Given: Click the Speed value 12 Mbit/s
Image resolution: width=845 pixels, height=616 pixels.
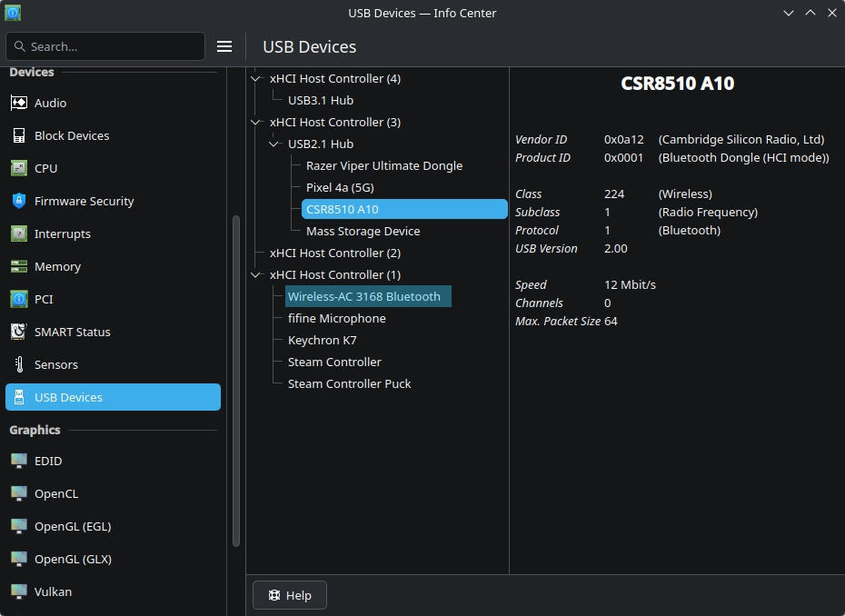Looking at the screenshot, I should pyautogui.click(x=630, y=284).
